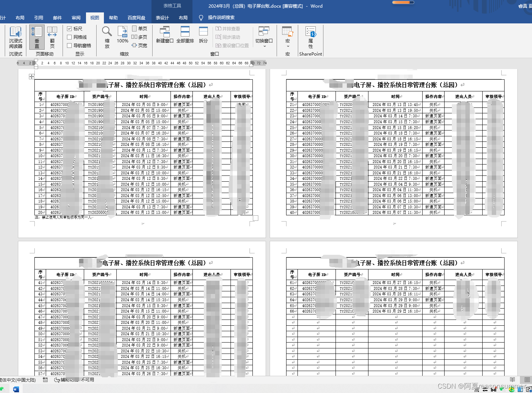The width and height of the screenshot is (532, 393).
Task: Click row 21 sequence number cell
Action: tap(292, 105)
